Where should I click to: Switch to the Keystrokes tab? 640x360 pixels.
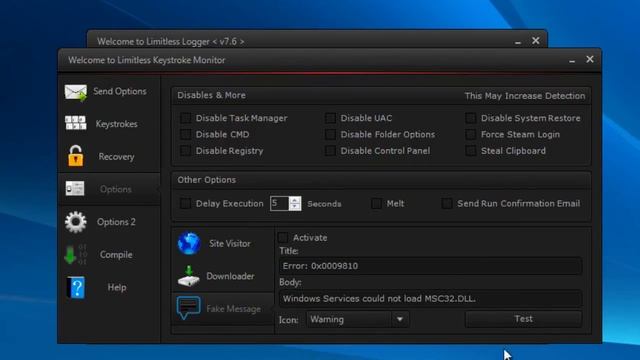click(x=109, y=124)
